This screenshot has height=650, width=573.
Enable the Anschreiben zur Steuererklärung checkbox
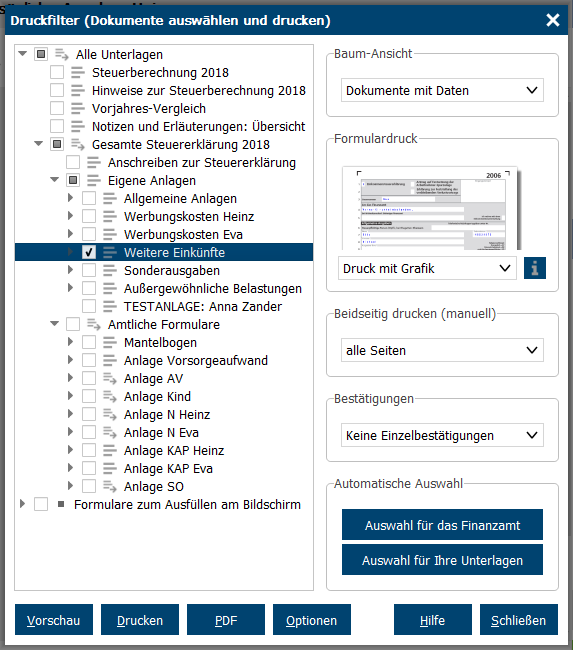tap(73, 162)
